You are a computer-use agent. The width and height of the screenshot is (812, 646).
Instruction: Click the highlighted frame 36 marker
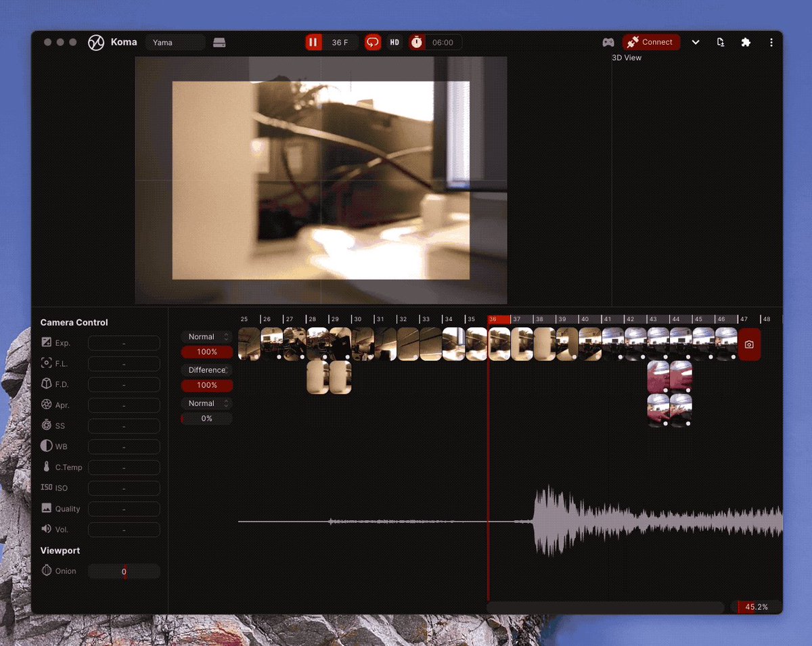499,319
